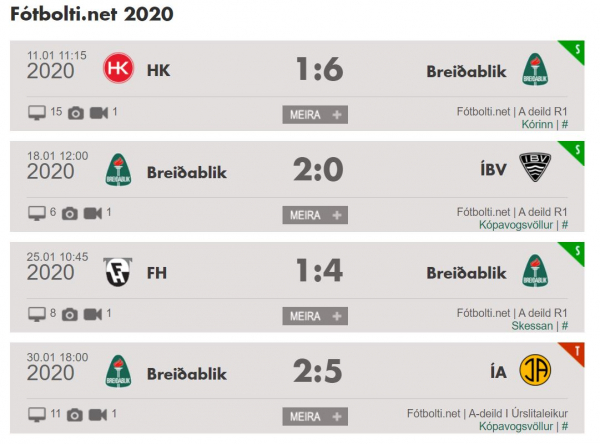The image size is (600, 444).
Task: Click the # link beside Kópavogsvöllur in ÍA match
Action: click(564, 426)
